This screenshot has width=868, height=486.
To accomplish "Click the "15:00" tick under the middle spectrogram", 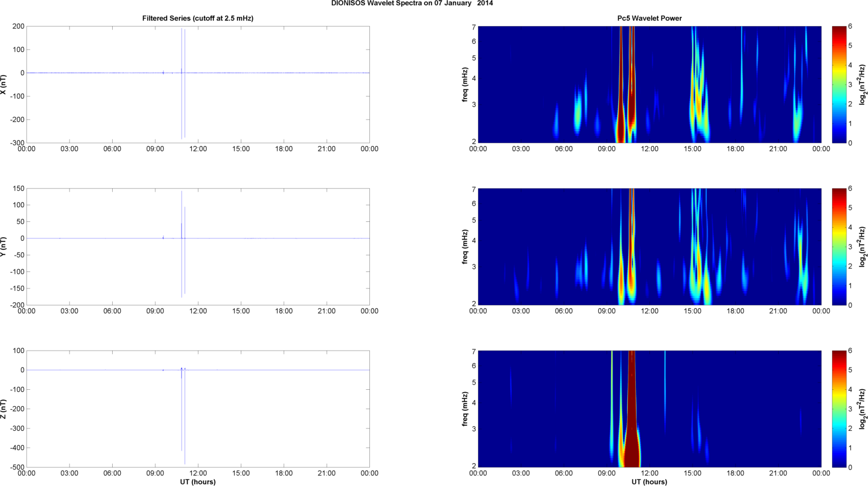I will pos(692,311).
